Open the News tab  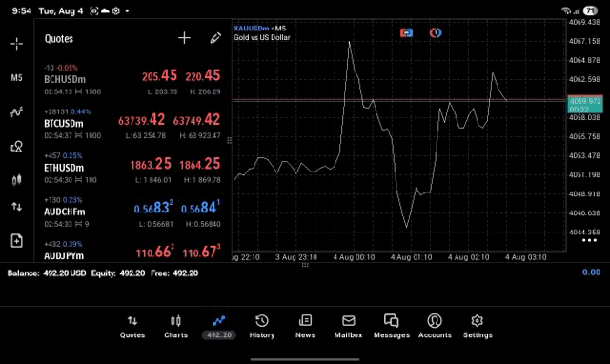tap(305, 327)
